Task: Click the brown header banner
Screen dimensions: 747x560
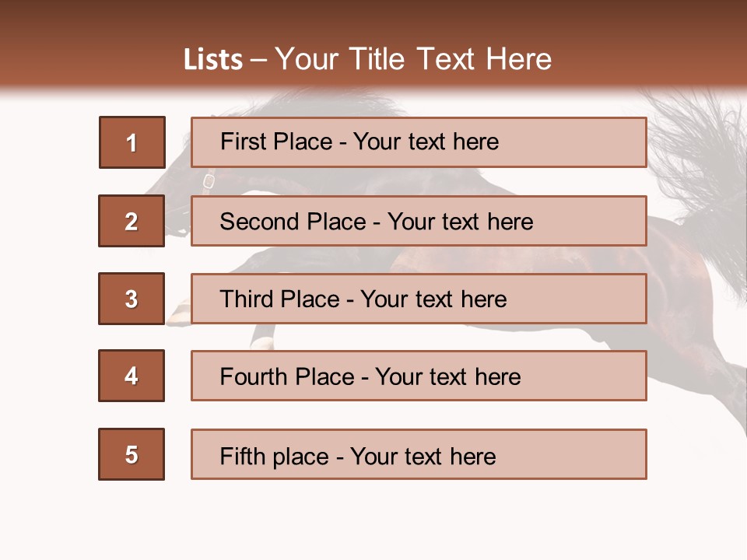Action: tap(373, 45)
